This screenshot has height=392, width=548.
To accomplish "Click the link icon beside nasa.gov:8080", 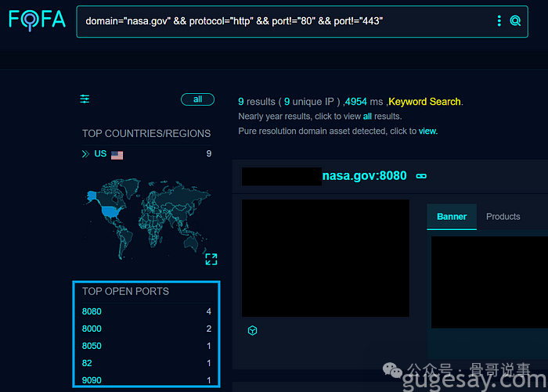I will point(421,176).
